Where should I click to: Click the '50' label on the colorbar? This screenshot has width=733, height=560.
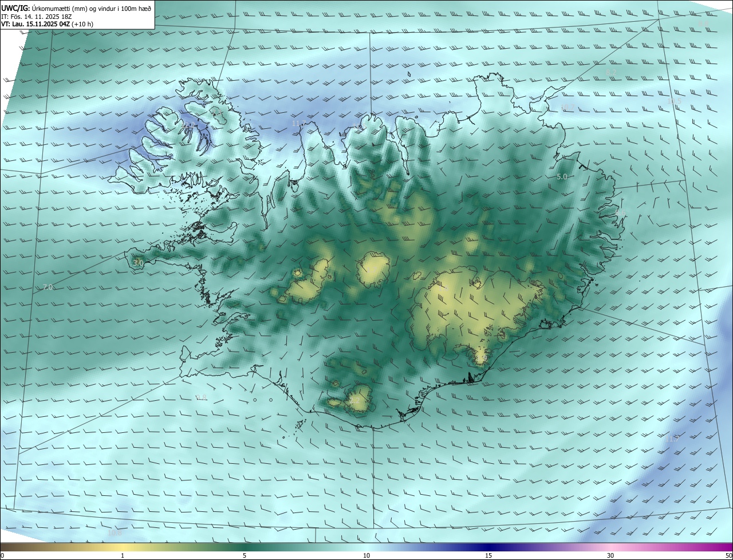pyautogui.click(x=728, y=555)
